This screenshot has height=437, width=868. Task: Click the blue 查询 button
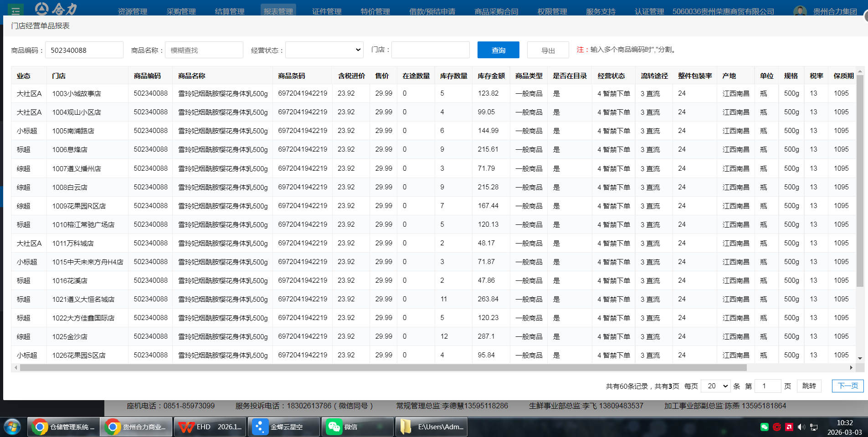[498, 50]
